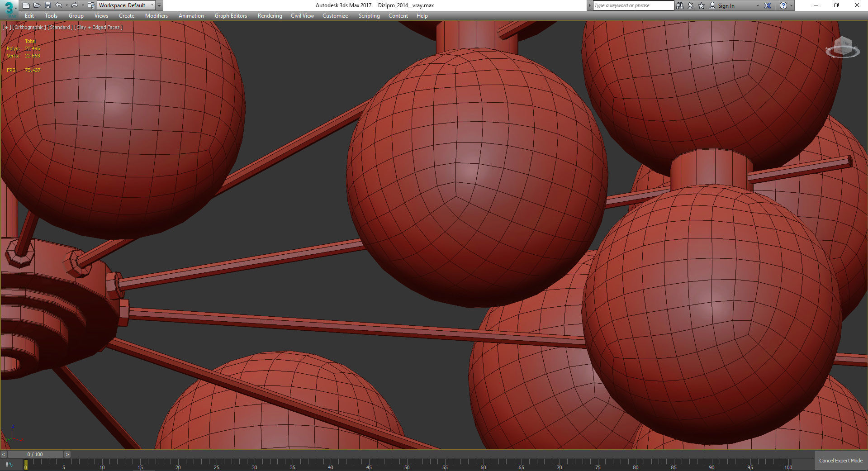Open the Help dropdown arrow
This screenshot has width=868, height=471.
[791, 5]
